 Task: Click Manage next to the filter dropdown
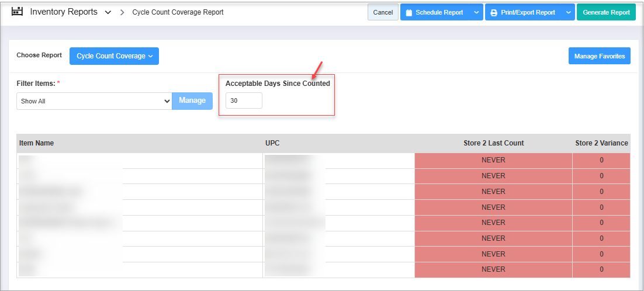pyautogui.click(x=192, y=101)
